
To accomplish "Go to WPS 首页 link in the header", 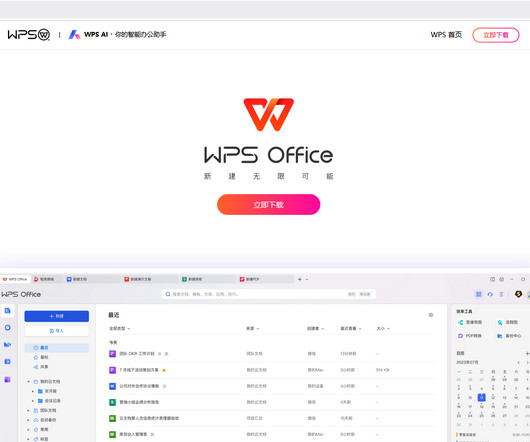I will (x=446, y=34).
